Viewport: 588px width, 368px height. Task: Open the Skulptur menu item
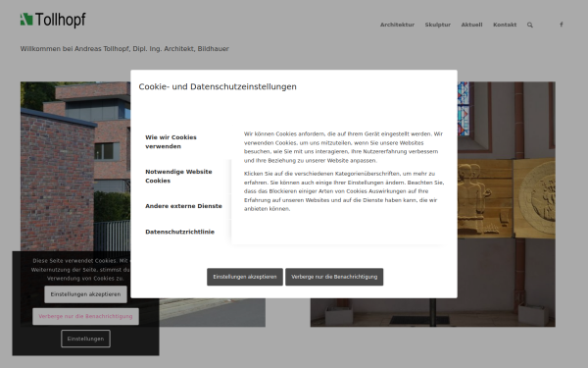[x=438, y=25]
